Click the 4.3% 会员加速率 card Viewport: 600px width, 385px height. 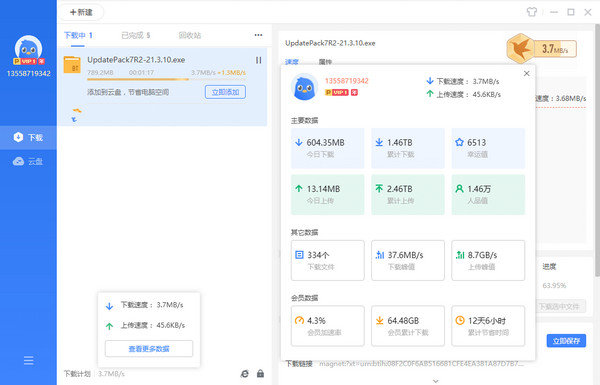(328, 326)
